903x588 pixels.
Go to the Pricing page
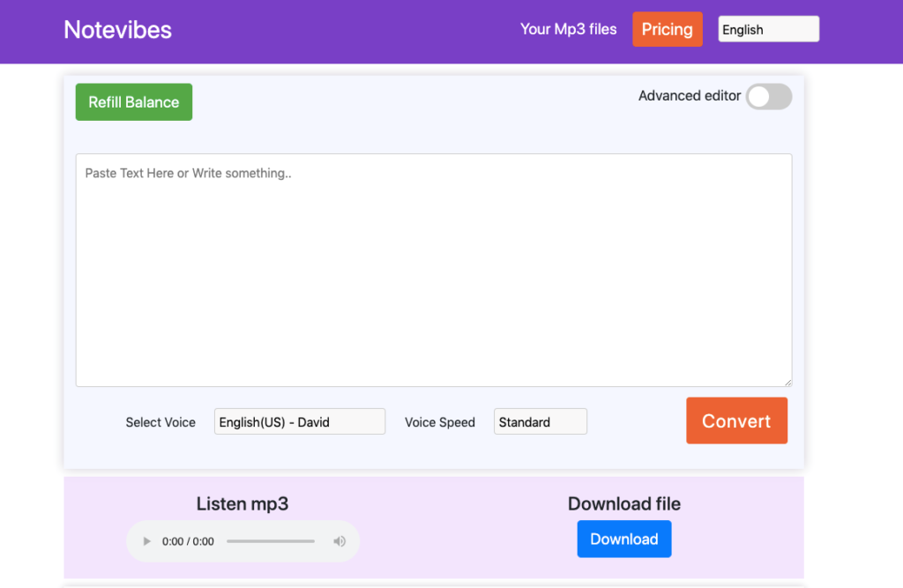(x=667, y=29)
